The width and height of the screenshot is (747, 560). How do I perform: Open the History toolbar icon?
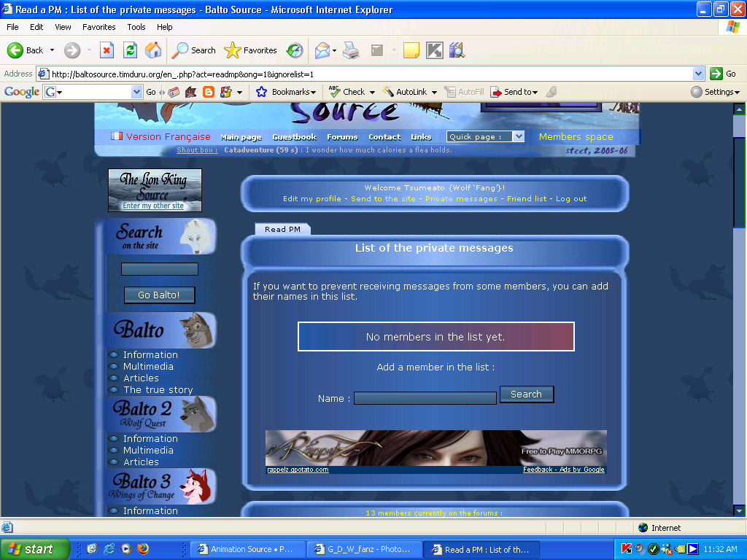[x=295, y=50]
